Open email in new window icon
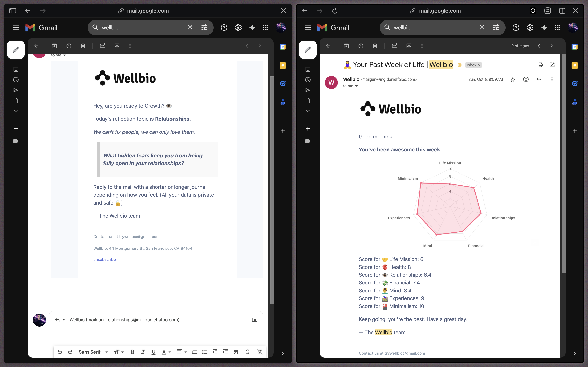Image resolution: width=588 pixels, height=367 pixels. click(x=552, y=65)
